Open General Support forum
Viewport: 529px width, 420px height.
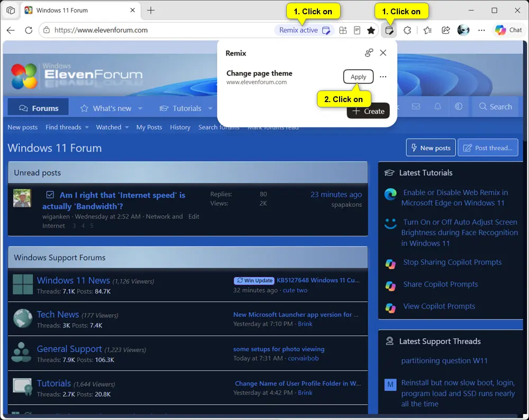[x=69, y=349]
